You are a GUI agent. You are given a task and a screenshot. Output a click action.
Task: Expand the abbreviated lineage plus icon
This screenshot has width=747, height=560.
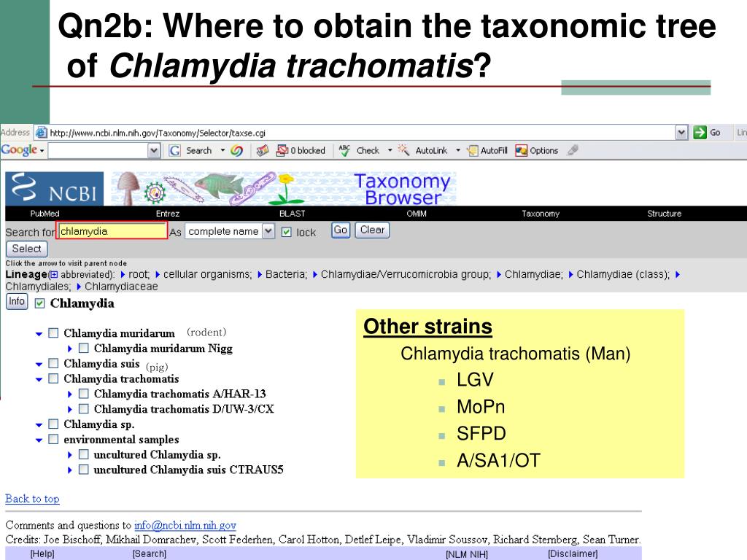pyautogui.click(x=54, y=275)
